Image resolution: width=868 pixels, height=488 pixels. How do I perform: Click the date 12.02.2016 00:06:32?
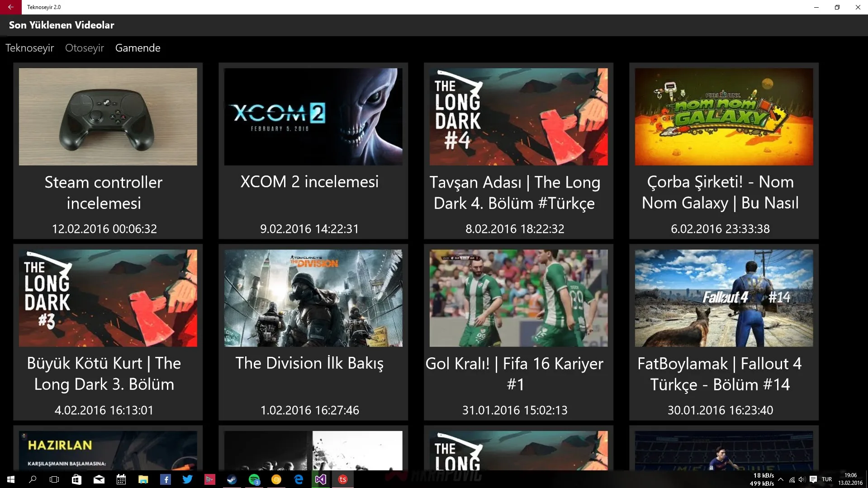104,229
